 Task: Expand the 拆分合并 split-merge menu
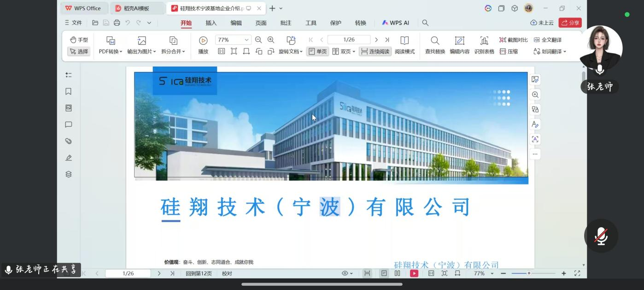coord(173,46)
